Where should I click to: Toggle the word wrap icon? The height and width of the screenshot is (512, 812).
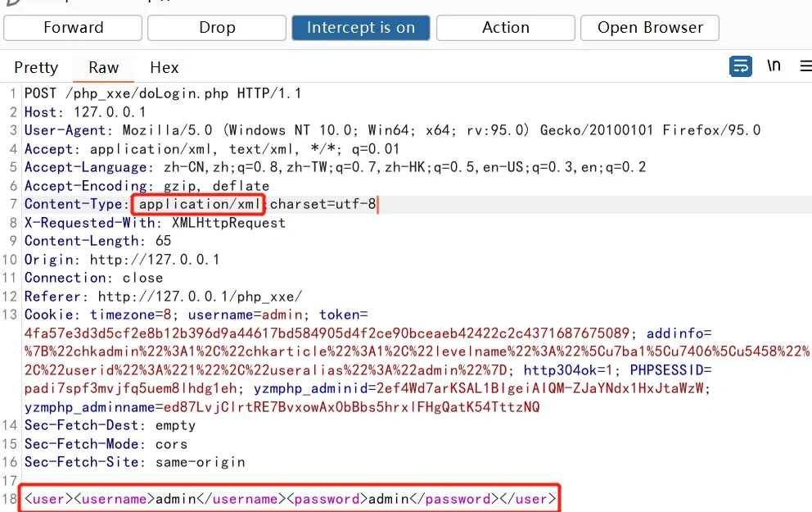(741, 66)
